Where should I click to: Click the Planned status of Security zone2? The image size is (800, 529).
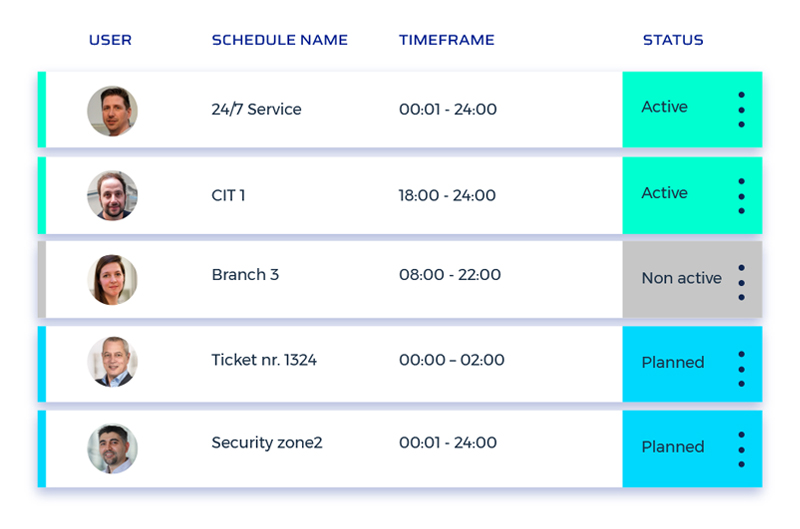[673, 447]
